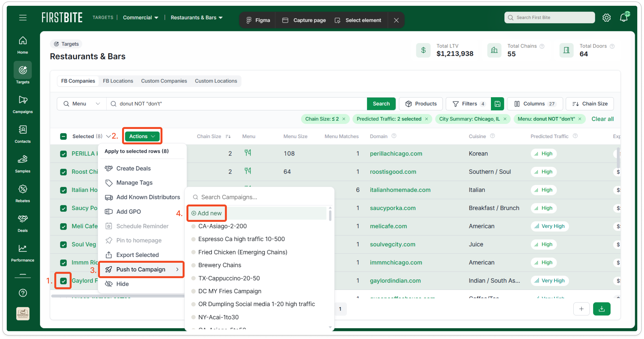Uncheck the Roost row checkbox
The height and width of the screenshot is (339, 644).
[x=63, y=172]
